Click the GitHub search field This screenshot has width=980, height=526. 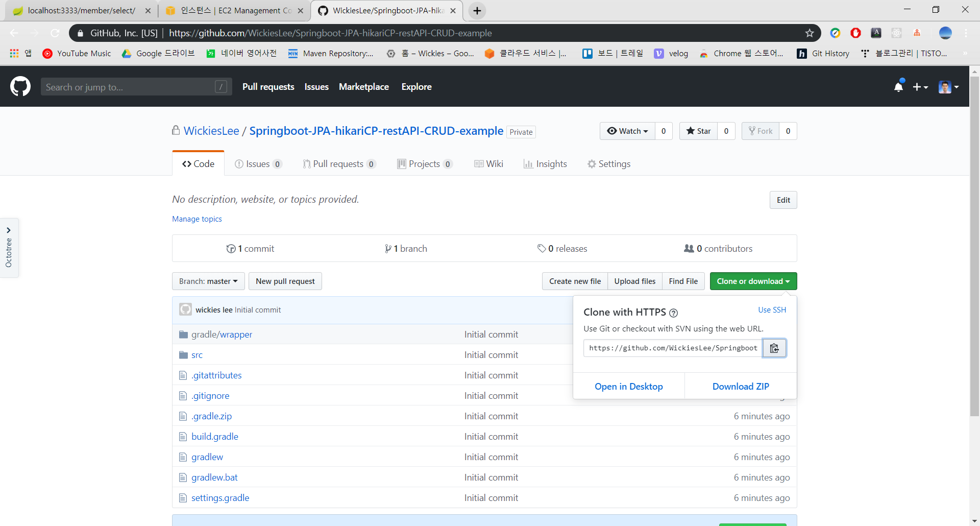click(136, 87)
